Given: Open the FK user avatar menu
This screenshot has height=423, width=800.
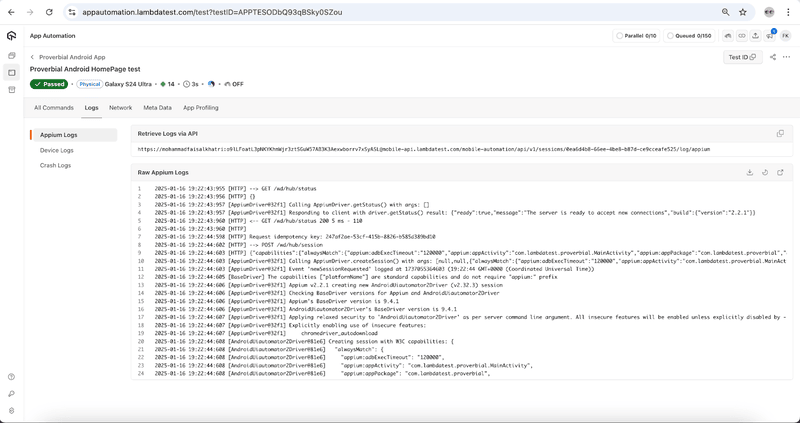Looking at the screenshot, I should (785, 36).
